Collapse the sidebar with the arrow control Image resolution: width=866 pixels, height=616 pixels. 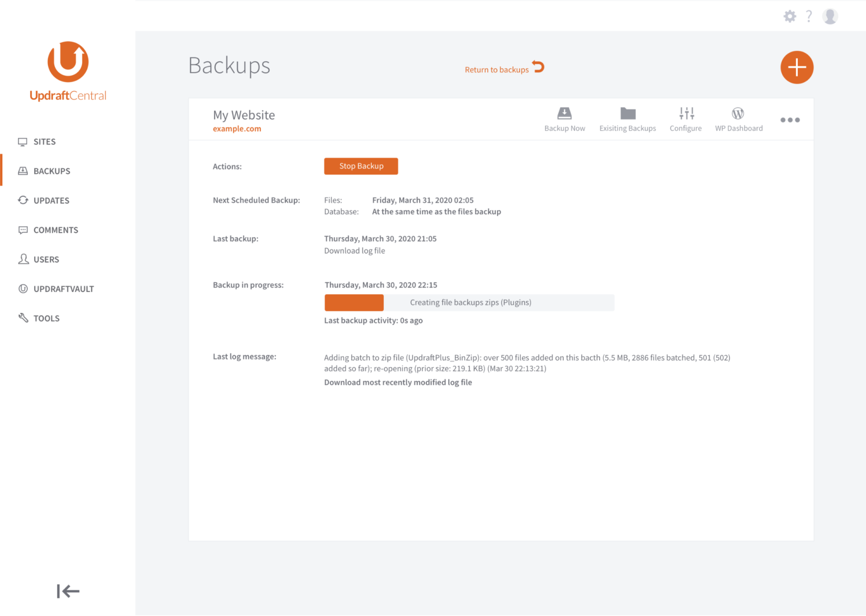coord(68,591)
